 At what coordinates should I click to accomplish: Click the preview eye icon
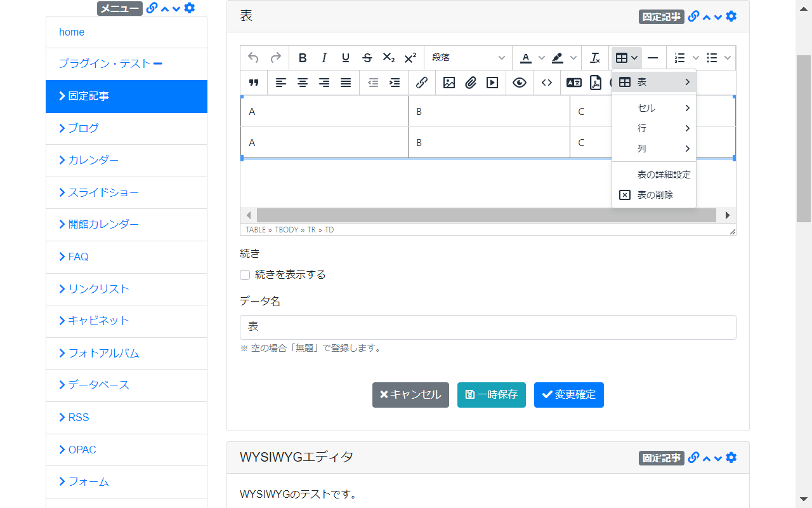pos(520,83)
